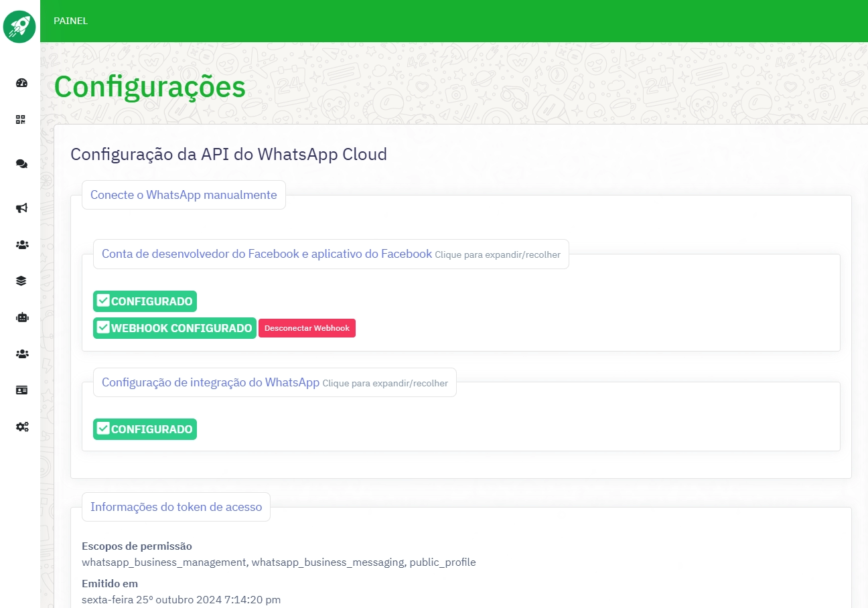Click the users icon just below the robot icon
The height and width of the screenshot is (608, 868).
coord(21,354)
